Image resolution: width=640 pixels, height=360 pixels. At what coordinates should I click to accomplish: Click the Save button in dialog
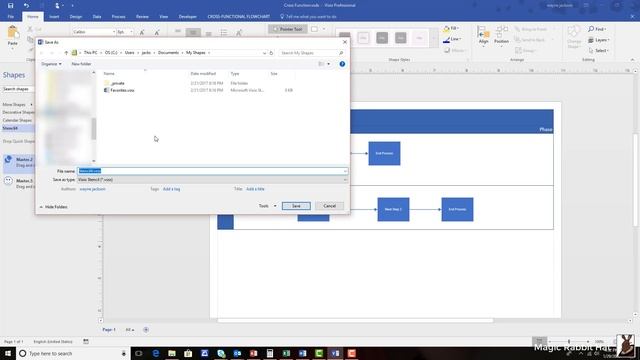[296, 206]
